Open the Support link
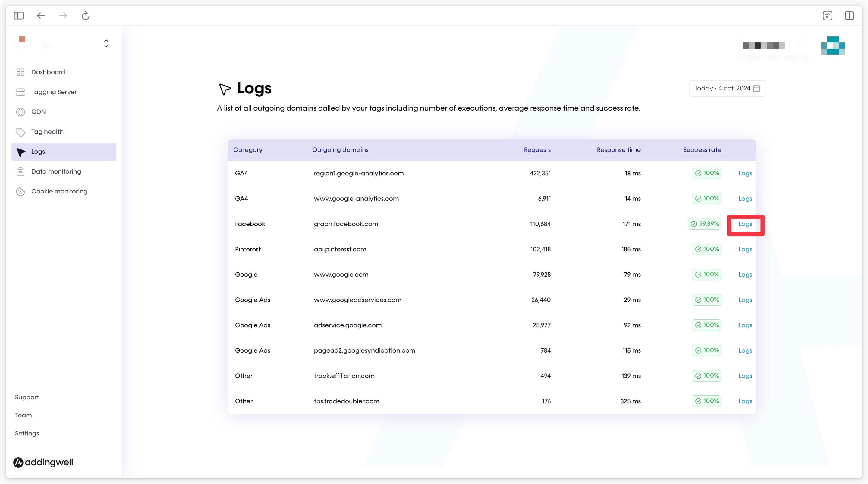 27,397
